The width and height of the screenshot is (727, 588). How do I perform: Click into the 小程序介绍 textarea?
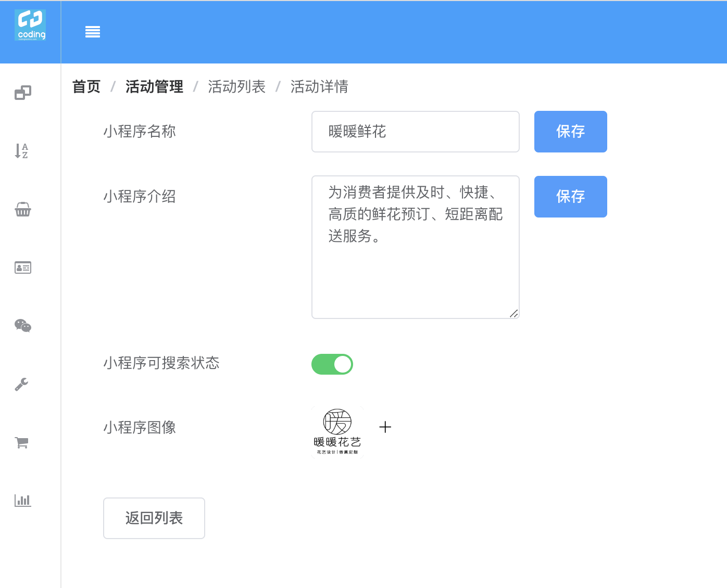point(416,247)
